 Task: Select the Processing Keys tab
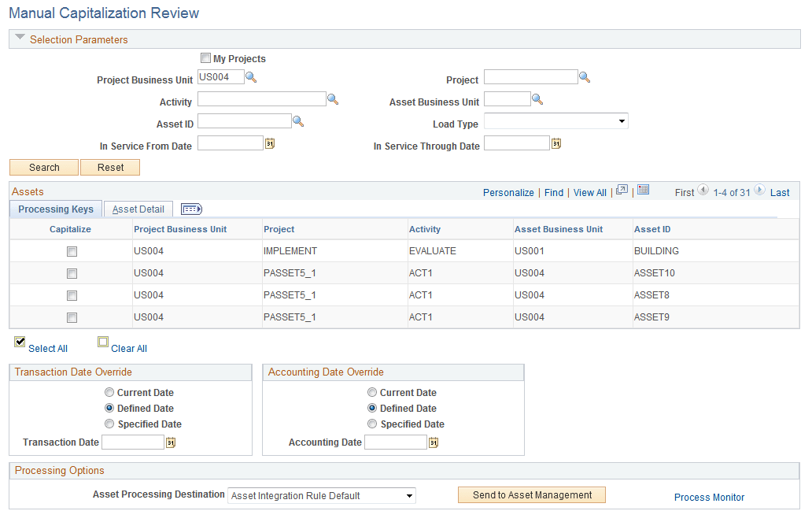tap(56, 209)
